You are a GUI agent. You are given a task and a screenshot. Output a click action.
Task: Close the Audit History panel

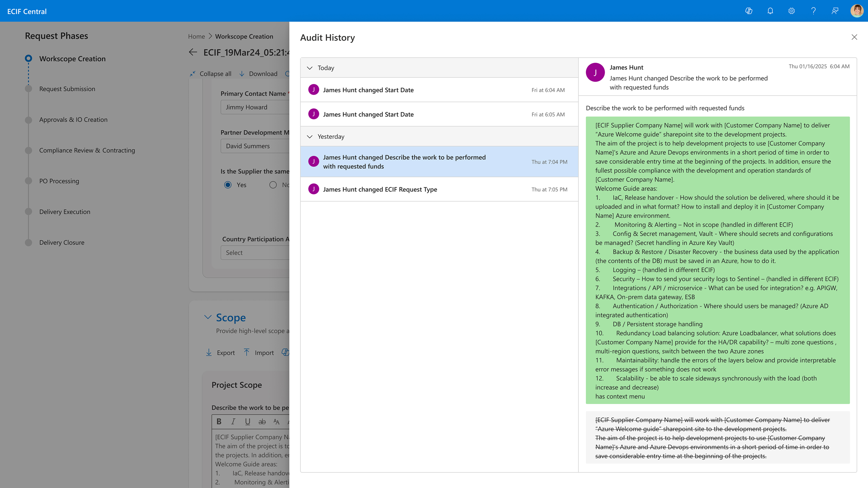click(x=854, y=37)
